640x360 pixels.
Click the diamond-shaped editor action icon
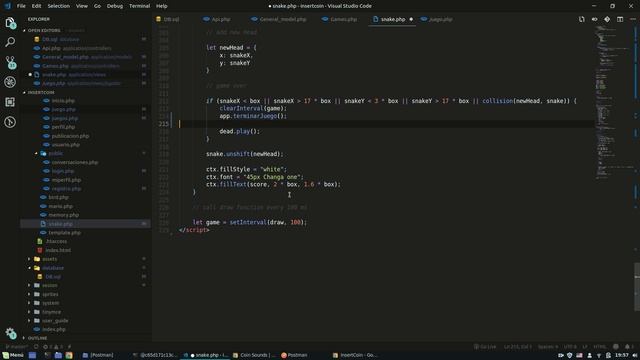[x=607, y=19]
